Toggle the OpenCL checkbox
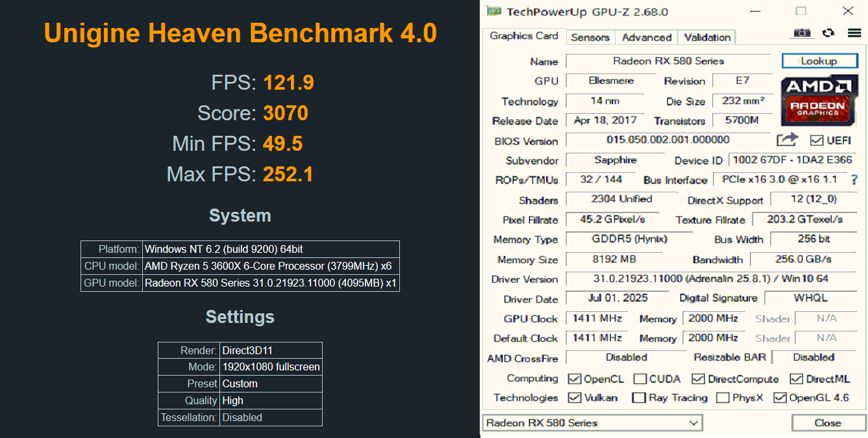The image size is (868, 438). click(x=574, y=379)
